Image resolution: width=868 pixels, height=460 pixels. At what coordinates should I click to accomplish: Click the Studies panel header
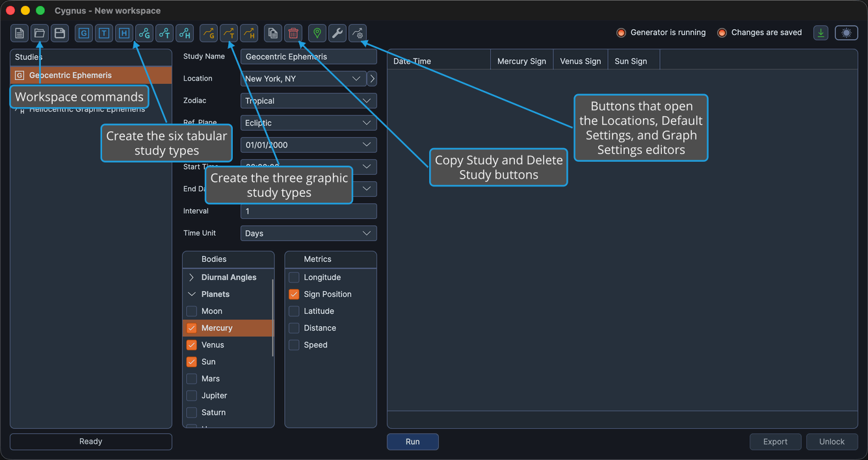pyautogui.click(x=91, y=57)
